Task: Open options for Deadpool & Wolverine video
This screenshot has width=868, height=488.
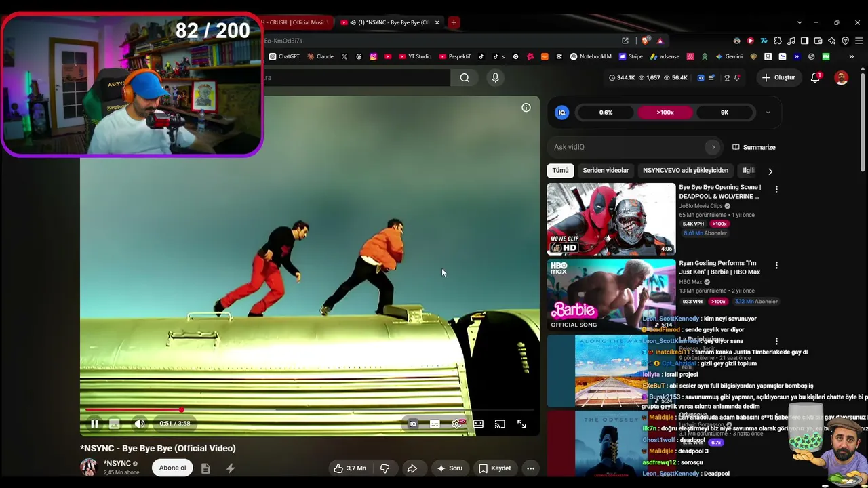Action: (776, 190)
